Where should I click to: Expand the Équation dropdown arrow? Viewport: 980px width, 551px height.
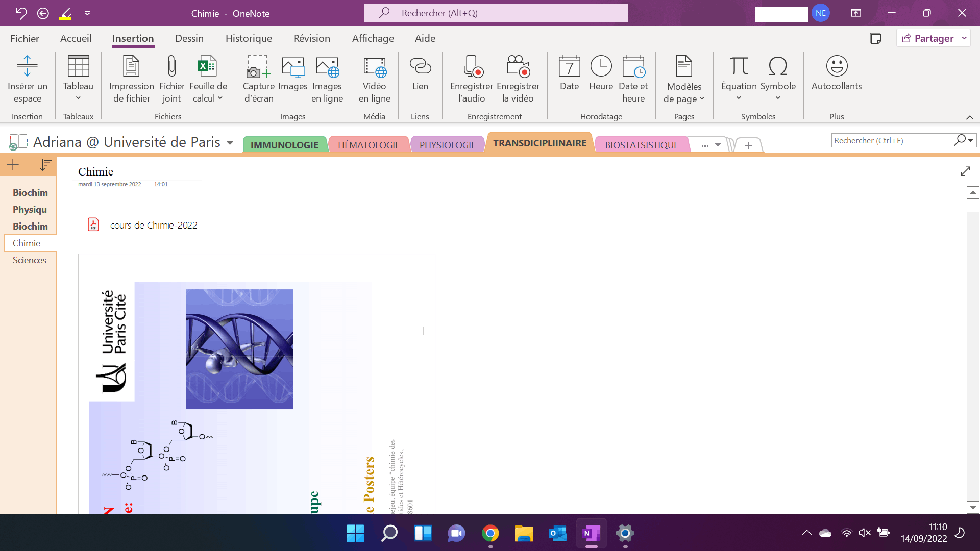click(x=738, y=98)
